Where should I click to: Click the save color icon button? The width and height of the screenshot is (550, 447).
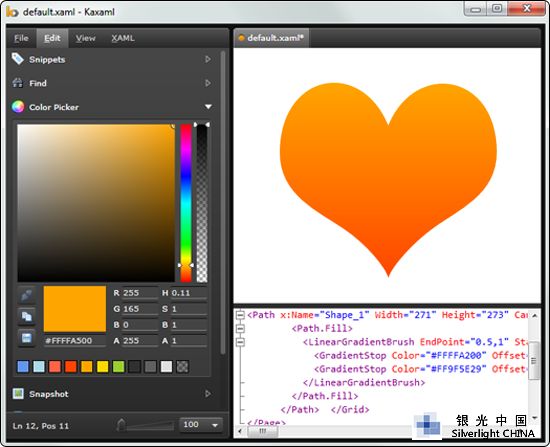click(x=27, y=338)
